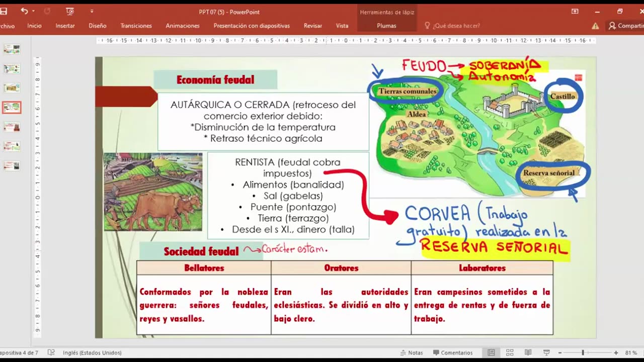Screen dimensions: 644x362
Task: Switch to the Revisar ribbon tab
Action: [313, 26]
